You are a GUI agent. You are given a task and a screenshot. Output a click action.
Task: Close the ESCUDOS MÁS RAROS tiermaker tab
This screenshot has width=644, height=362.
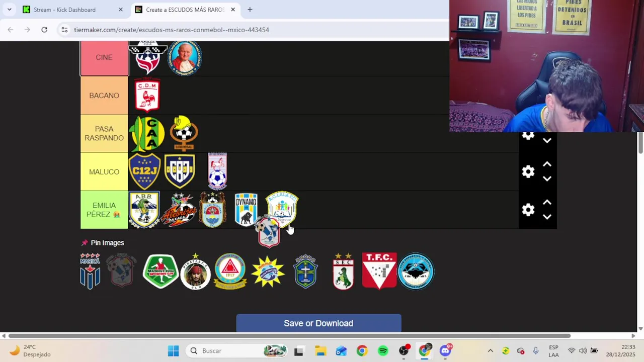tap(233, 10)
